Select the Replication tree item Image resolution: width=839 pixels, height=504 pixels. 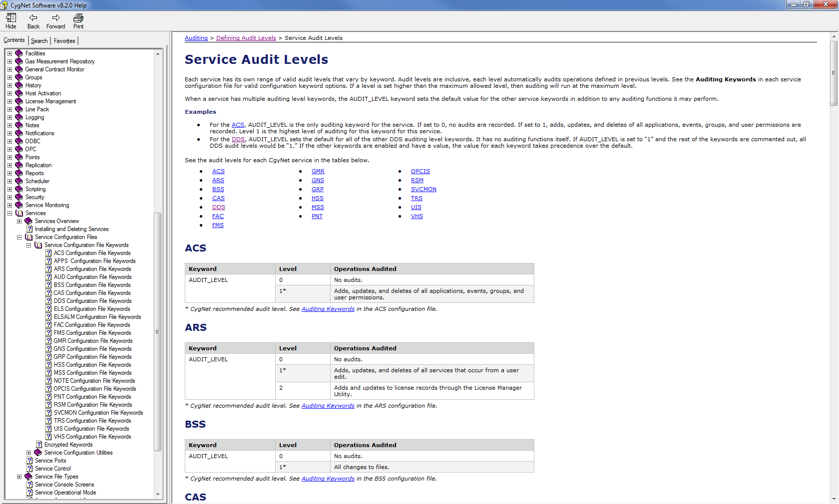[38, 165]
